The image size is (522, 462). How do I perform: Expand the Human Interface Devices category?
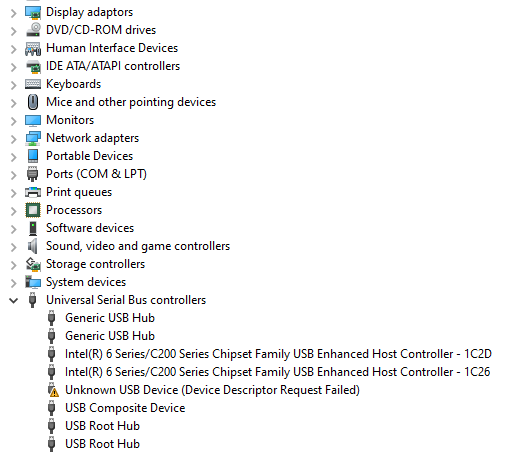coord(14,49)
